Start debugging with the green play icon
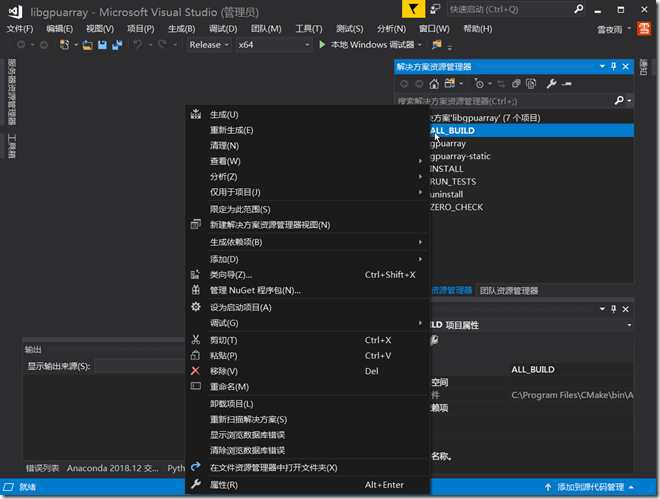This screenshot has height=499, width=660. 322,45
